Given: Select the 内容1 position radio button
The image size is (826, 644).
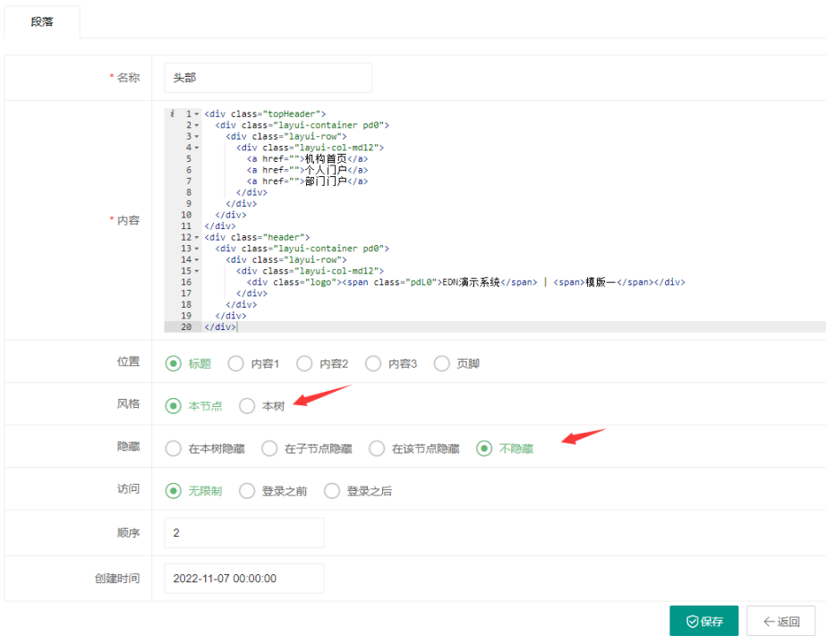Looking at the screenshot, I should 236,364.
